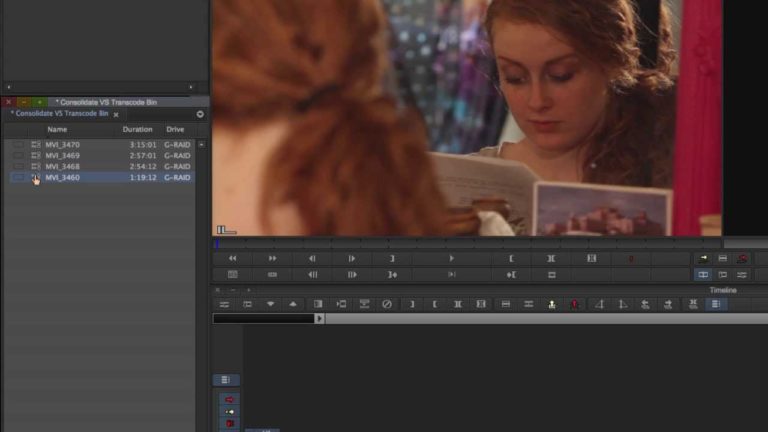Click the Rewind button under the monitor
Viewport: 768px width, 432px height.
(x=233, y=259)
